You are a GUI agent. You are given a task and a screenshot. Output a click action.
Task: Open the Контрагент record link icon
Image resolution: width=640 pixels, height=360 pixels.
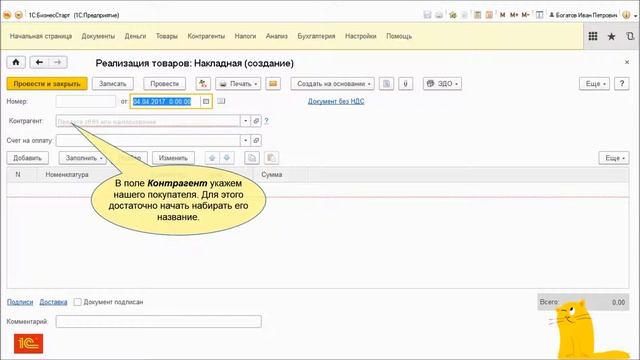256,121
